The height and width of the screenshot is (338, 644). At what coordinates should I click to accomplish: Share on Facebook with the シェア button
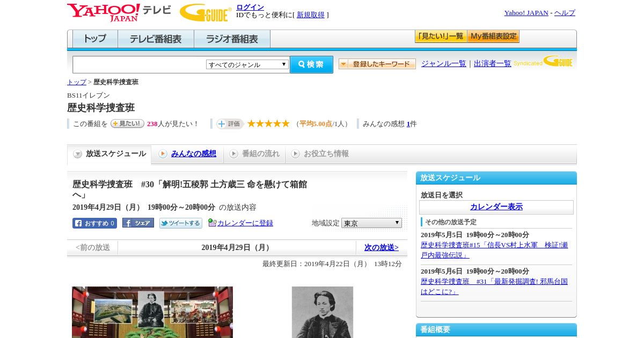click(138, 223)
